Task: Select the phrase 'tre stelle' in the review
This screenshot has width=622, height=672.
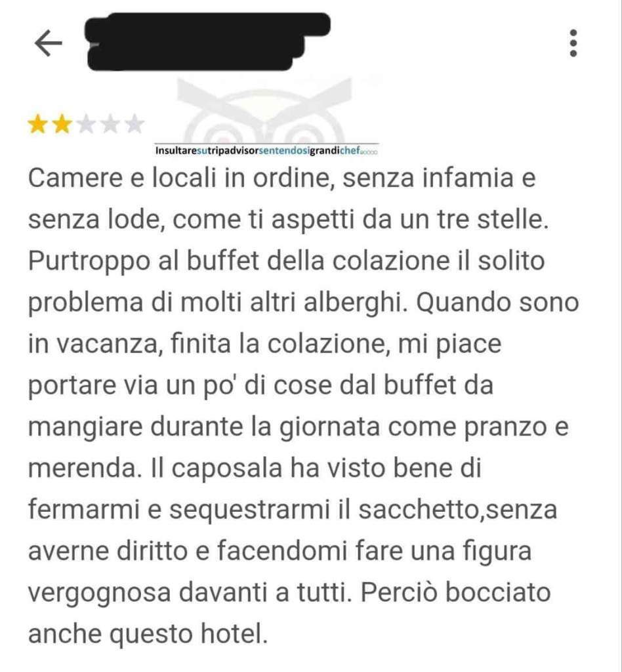Action: click(x=493, y=219)
